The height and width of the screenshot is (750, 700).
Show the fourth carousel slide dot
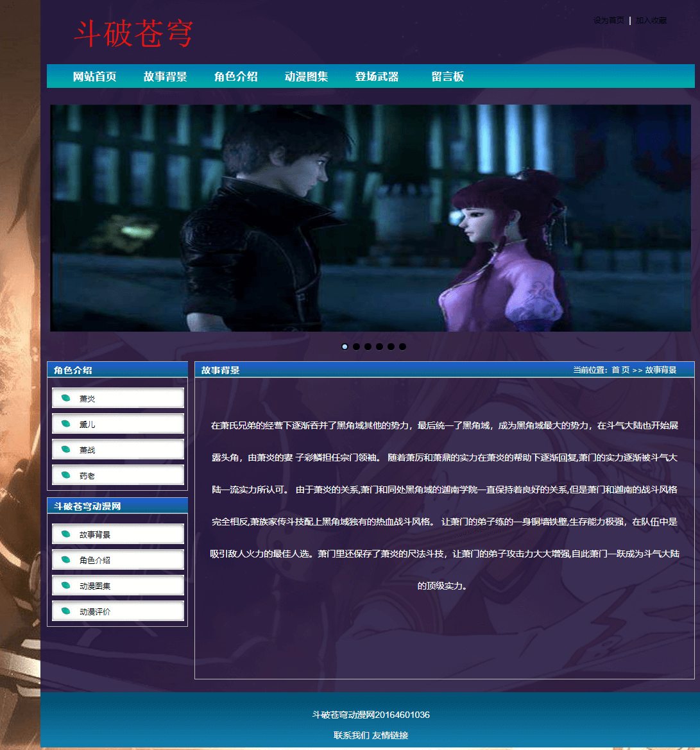379,347
